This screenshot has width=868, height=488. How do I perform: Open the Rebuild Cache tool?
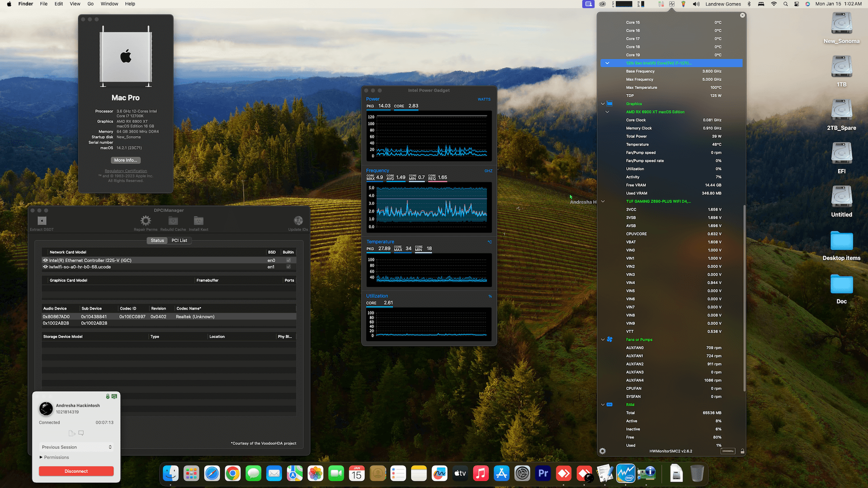[173, 221]
